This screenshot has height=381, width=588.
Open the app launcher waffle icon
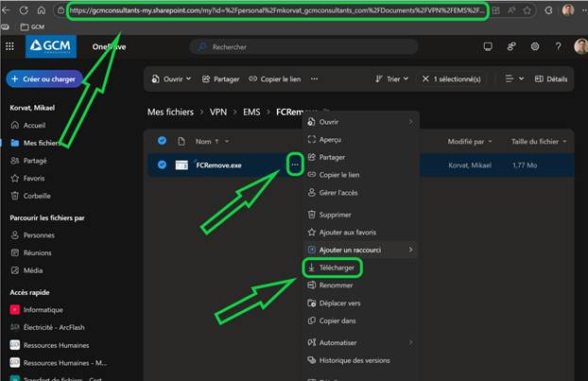coord(9,46)
